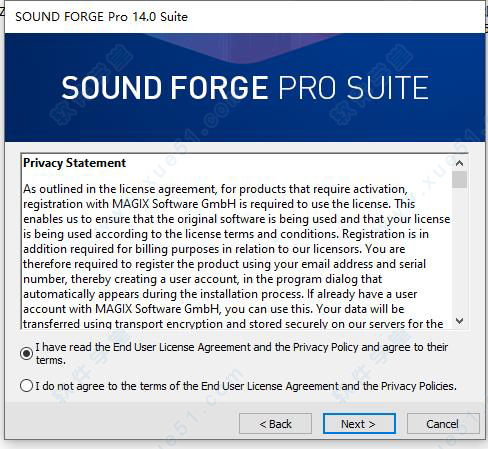Viewport: 488px width, 449px height.
Task: Click the 'I do not agree to the terms' label
Action: tap(246, 386)
